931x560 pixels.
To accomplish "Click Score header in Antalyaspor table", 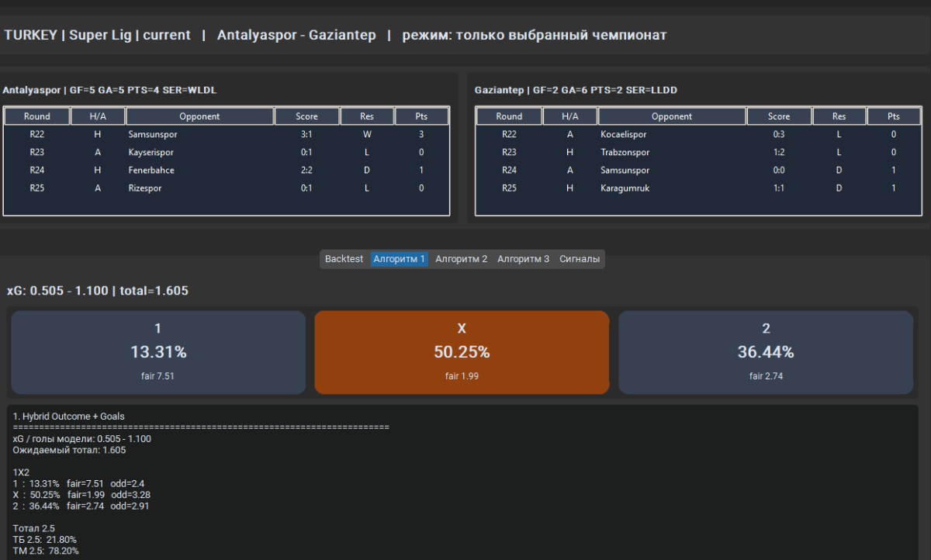I will coord(306,116).
